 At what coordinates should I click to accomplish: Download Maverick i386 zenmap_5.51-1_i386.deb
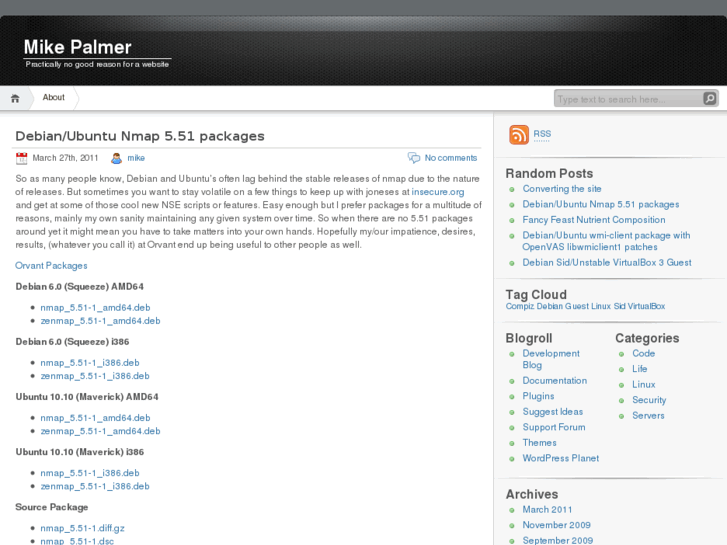(95, 486)
